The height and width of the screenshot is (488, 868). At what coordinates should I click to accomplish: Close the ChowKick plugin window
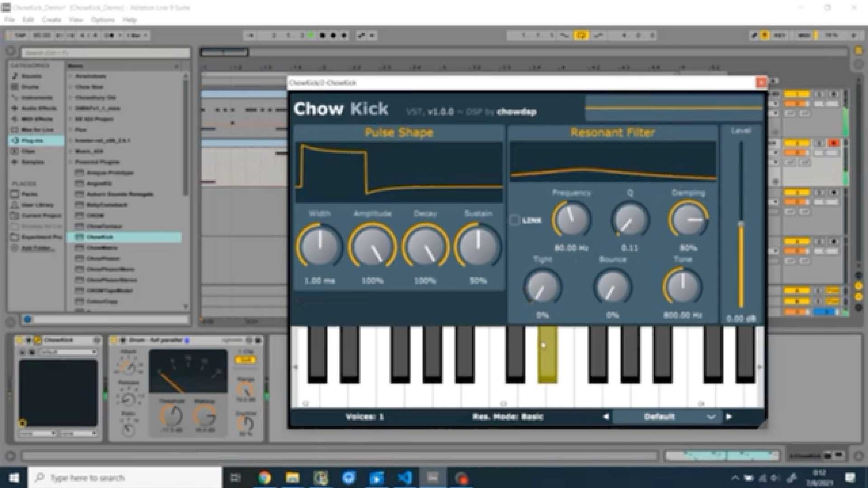click(x=761, y=83)
